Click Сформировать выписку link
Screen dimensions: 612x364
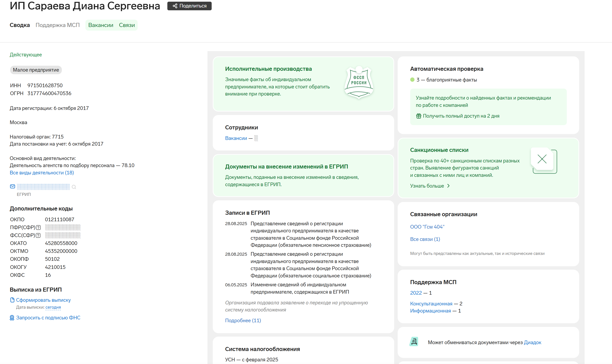[43, 300]
